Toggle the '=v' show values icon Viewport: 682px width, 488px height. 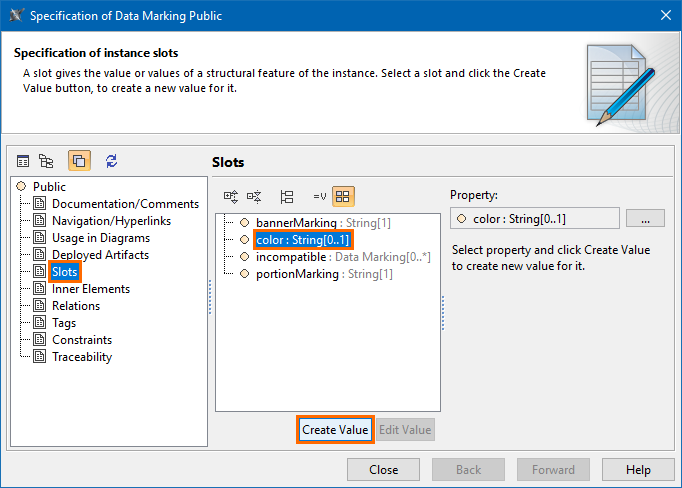point(320,197)
